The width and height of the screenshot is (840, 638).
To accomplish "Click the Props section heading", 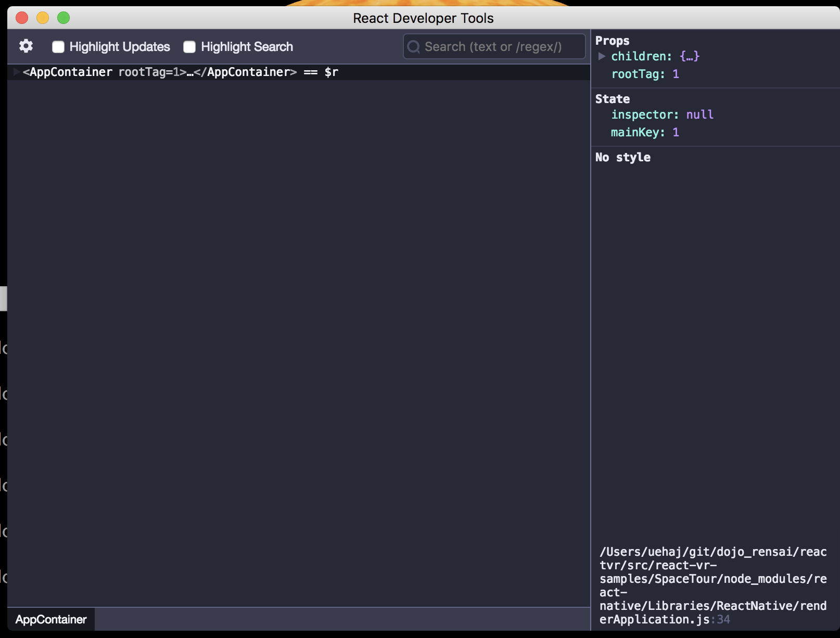I will click(x=612, y=41).
